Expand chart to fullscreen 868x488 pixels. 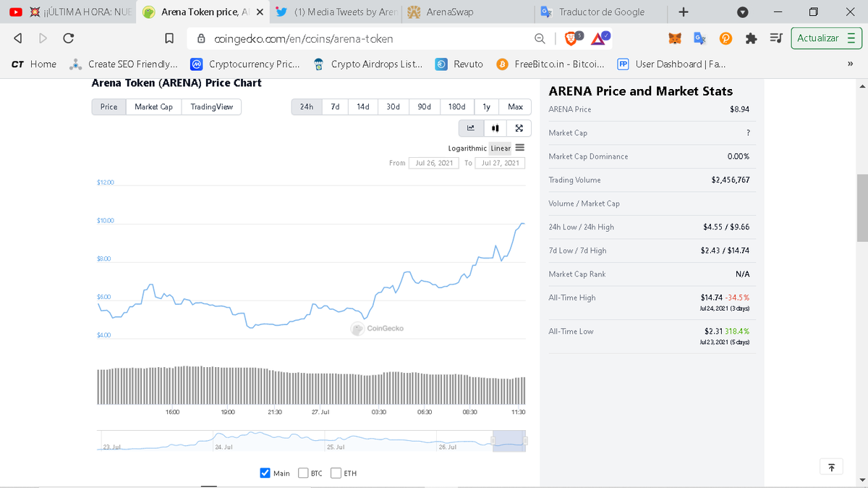(x=519, y=128)
